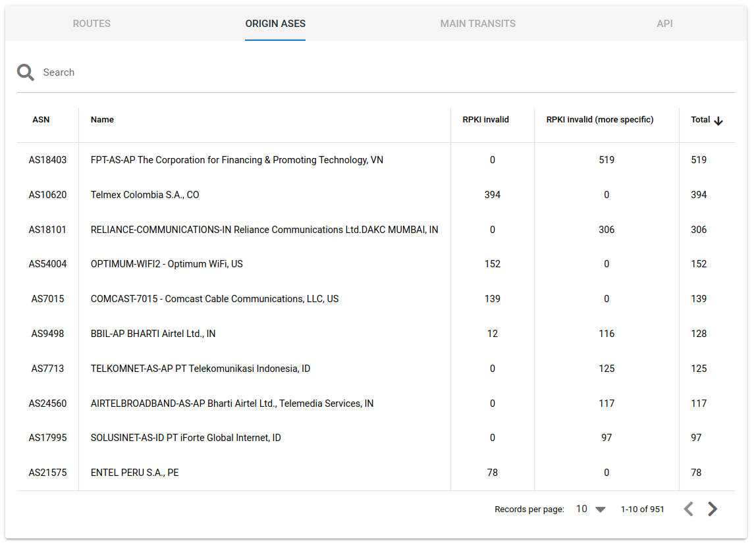Click the total 128 for AS9498
The width and height of the screenshot is (756, 549).
pyautogui.click(x=699, y=334)
